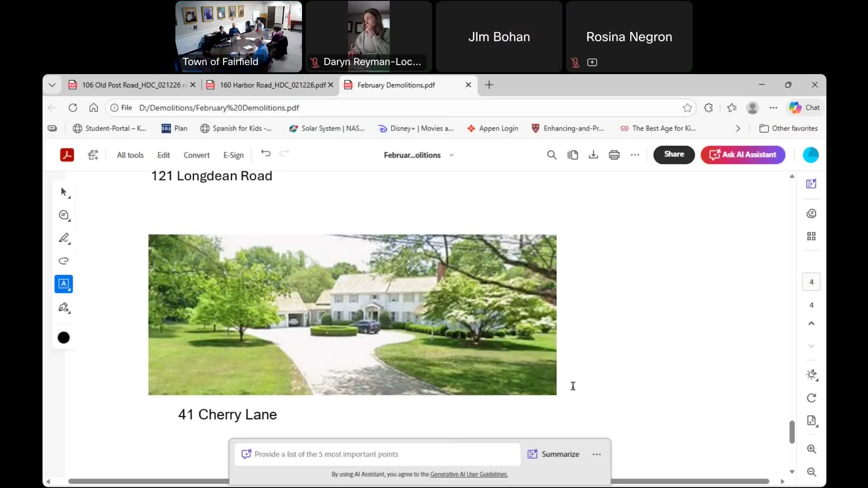Image resolution: width=868 pixels, height=488 pixels.
Task: Open the browser tab list chevron
Action: [52, 85]
